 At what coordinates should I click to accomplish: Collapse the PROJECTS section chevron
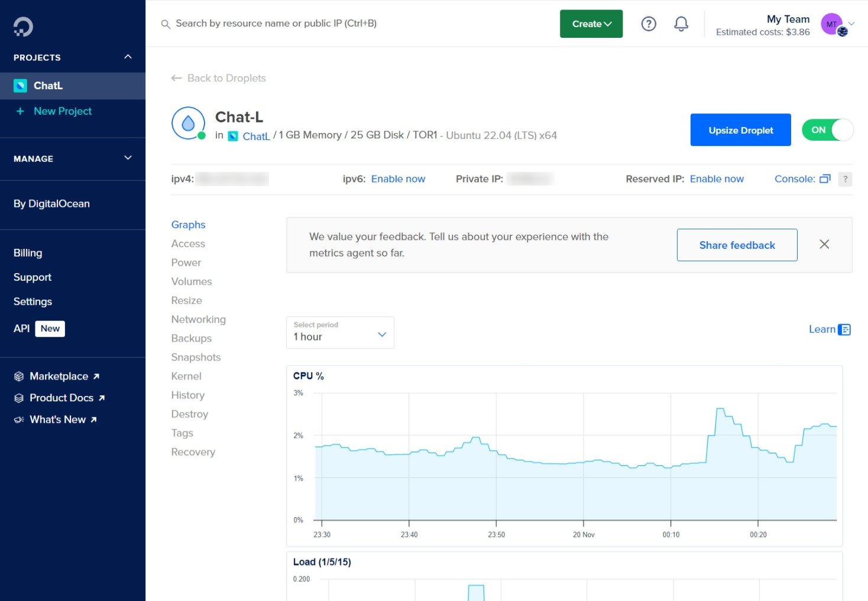(x=128, y=57)
